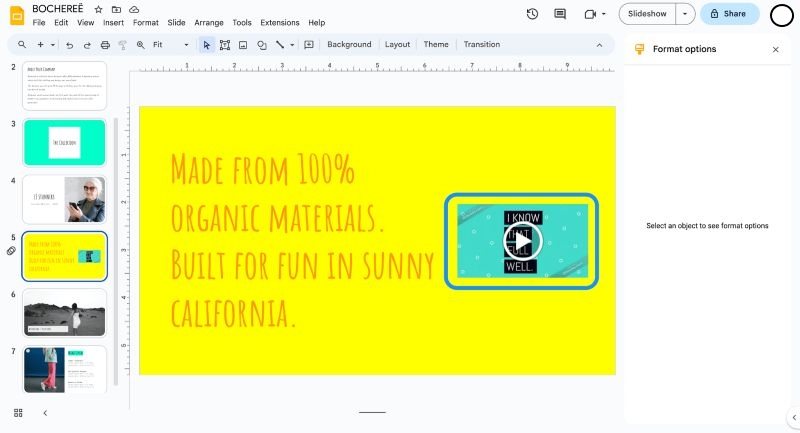
Task: Open the comments panel icon
Action: pos(560,14)
